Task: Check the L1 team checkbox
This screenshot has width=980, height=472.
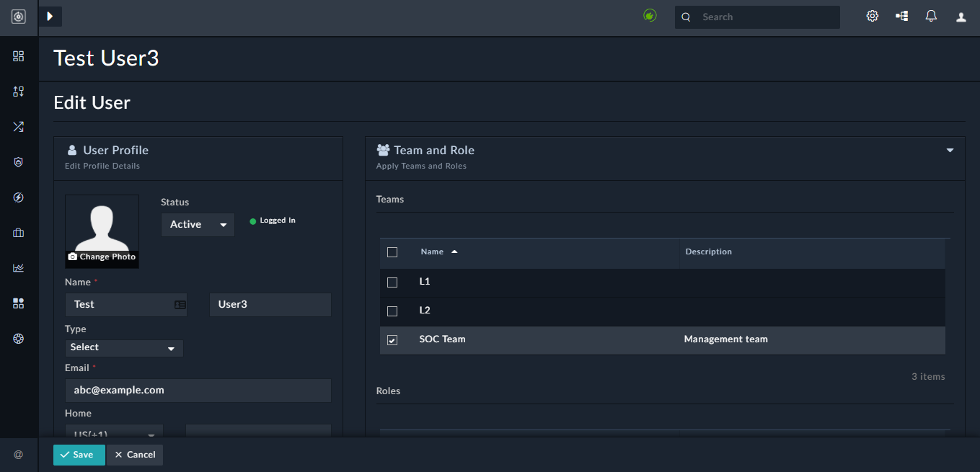Action: [x=392, y=282]
